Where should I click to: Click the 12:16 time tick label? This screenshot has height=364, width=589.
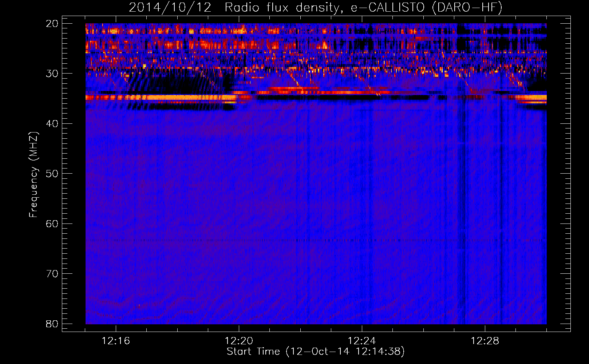(116, 341)
